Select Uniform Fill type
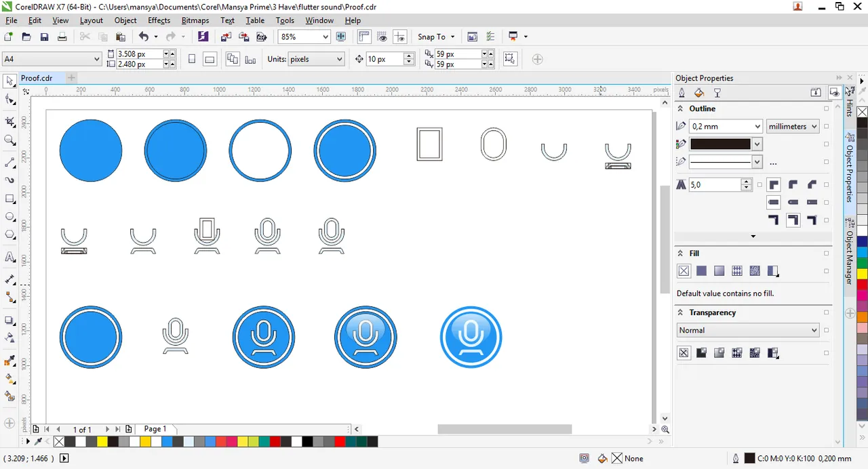The width and height of the screenshot is (868, 469). point(701,271)
